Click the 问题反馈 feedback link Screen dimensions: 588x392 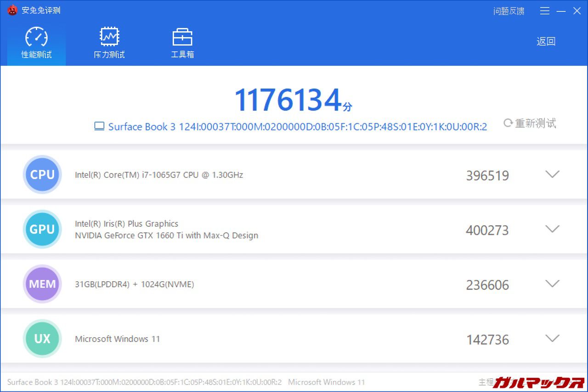509,11
